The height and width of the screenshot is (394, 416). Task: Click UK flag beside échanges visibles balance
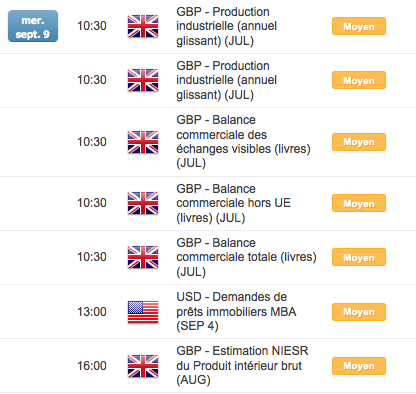[x=143, y=142]
